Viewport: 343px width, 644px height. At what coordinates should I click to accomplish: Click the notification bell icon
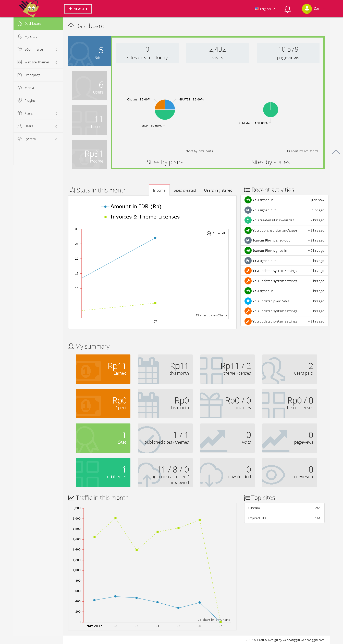[287, 9]
